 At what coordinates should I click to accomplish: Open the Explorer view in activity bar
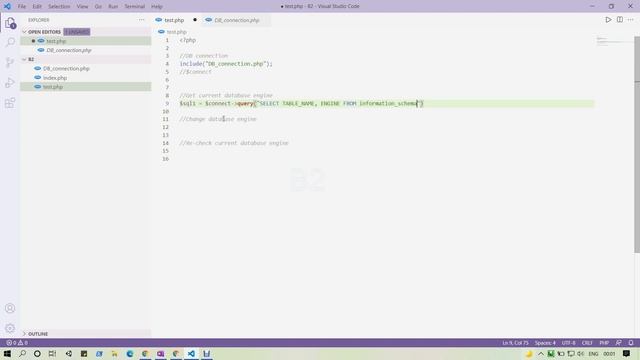coord(10,23)
